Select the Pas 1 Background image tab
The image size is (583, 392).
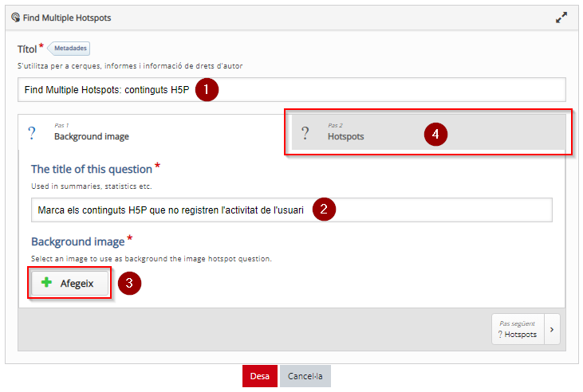tap(155, 132)
